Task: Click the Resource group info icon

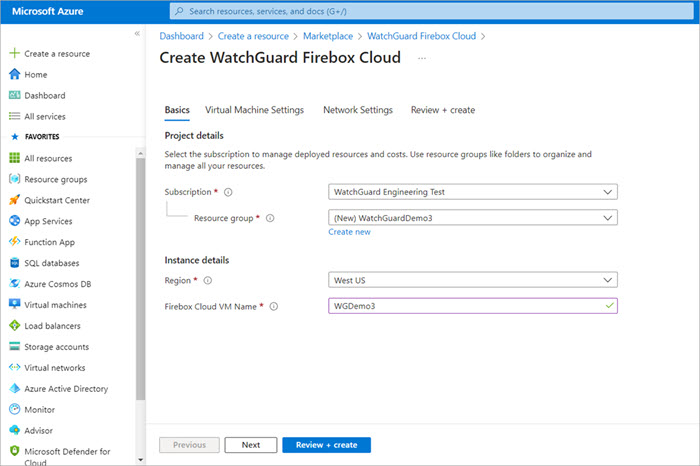Action: coord(270,218)
